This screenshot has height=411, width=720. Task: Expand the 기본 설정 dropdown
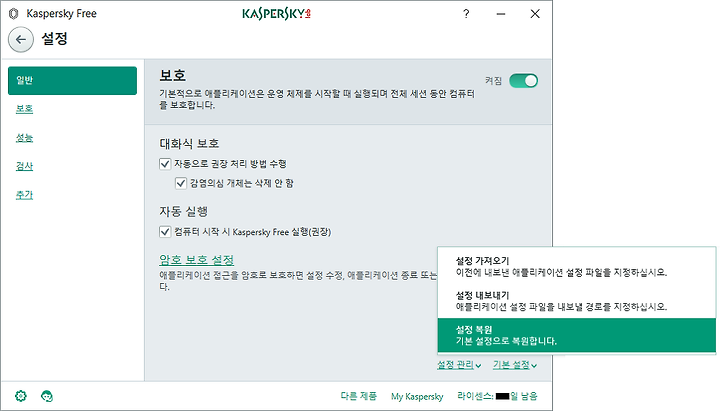pyautogui.click(x=515, y=365)
